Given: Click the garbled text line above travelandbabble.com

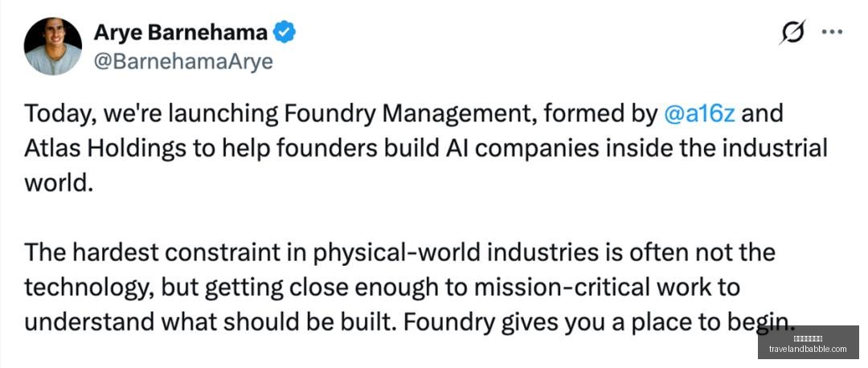Looking at the screenshot, I should [809, 338].
